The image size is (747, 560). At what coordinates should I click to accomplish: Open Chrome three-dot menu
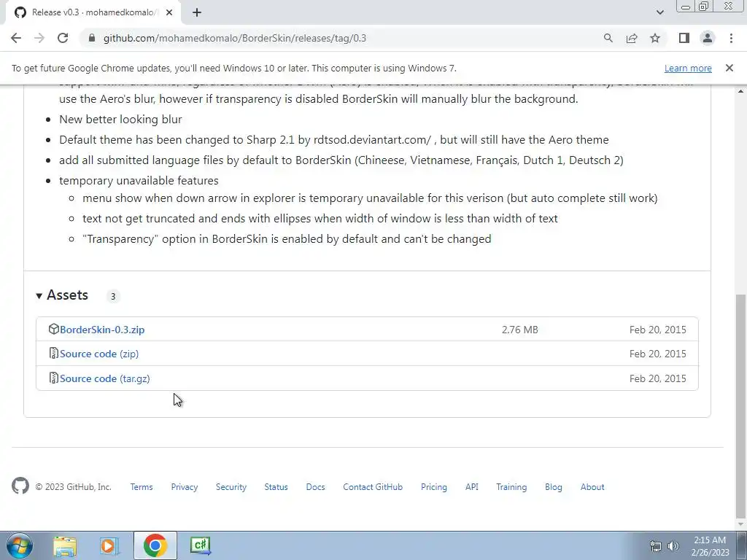click(731, 38)
